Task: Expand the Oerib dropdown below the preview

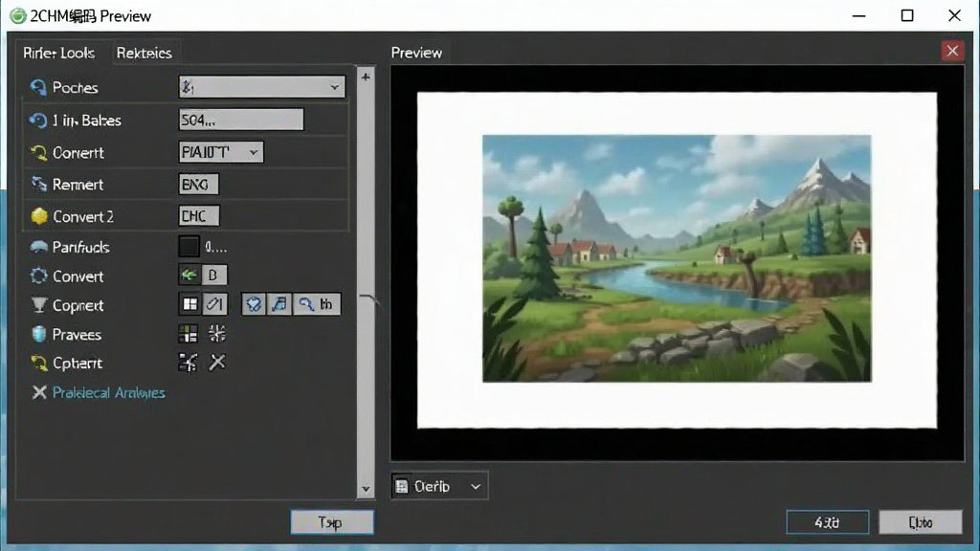Action: 439,486
